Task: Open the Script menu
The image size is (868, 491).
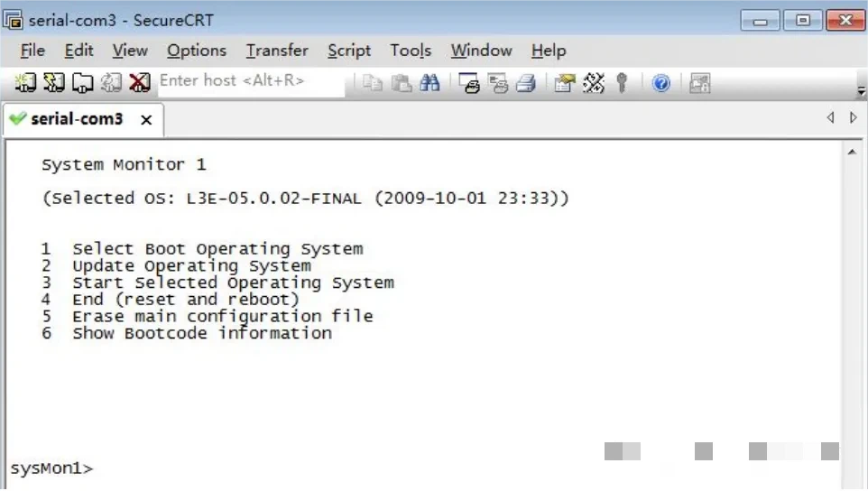Action: [x=349, y=51]
